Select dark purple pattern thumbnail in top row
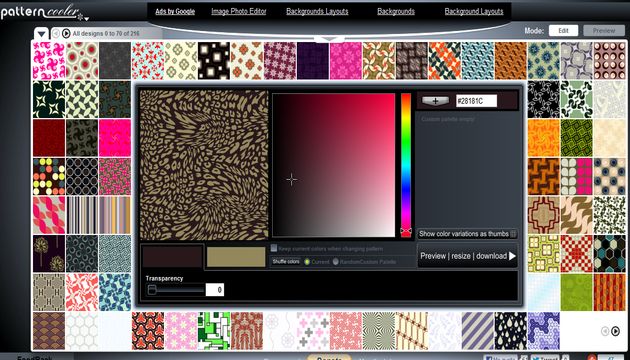 (313, 61)
